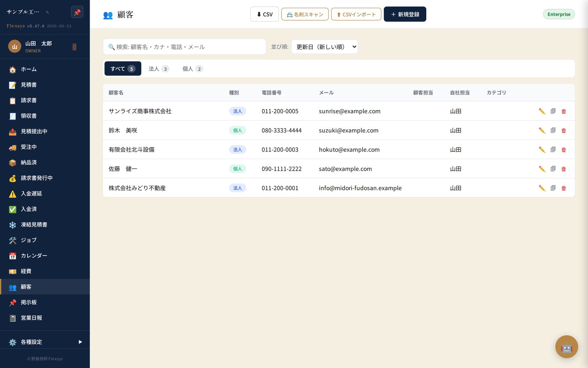This screenshot has width=588, height=368.
Task: Click the pencil icon next to the company name
Action: point(47,12)
